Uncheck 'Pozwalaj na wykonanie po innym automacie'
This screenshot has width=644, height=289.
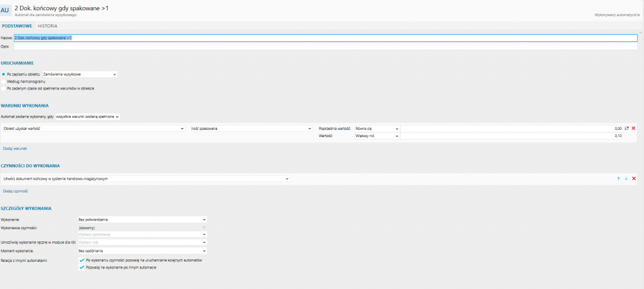click(82, 267)
